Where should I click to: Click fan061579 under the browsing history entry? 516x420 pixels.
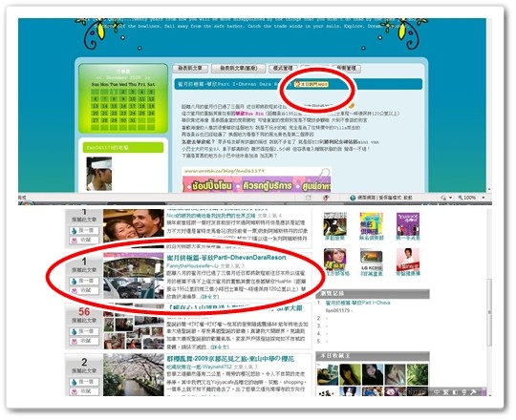[x=337, y=310]
